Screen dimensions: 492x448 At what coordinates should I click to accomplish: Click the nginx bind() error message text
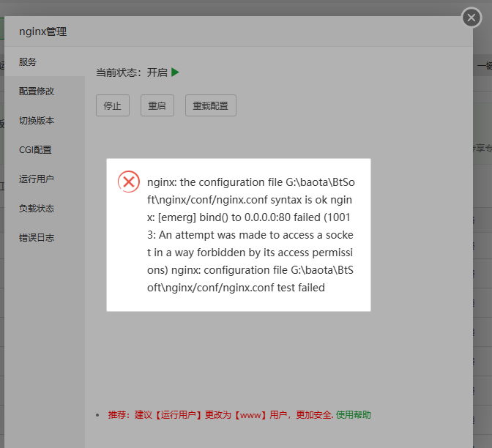[x=250, y=235]
